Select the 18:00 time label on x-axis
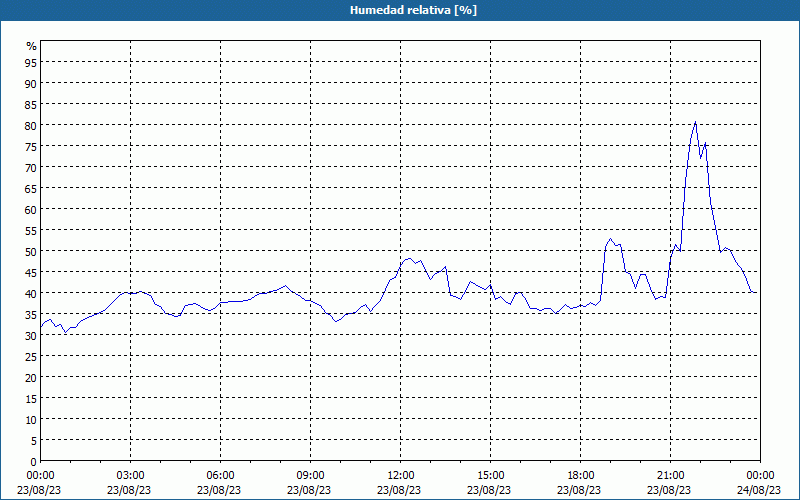Viewport: 800px width, 500px height. pyautogui.click(x=581, y=476)
